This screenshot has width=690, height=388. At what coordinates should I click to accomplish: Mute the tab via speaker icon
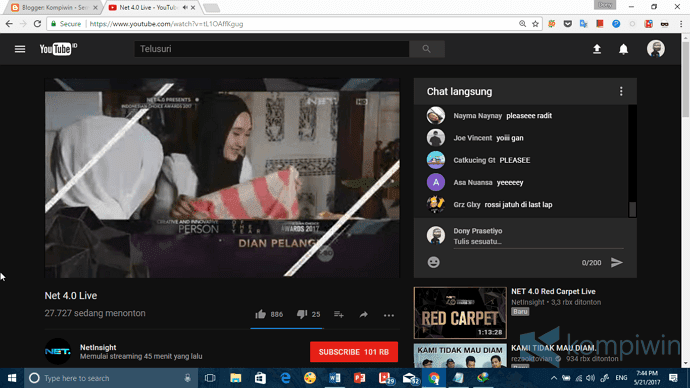point(185,7)
